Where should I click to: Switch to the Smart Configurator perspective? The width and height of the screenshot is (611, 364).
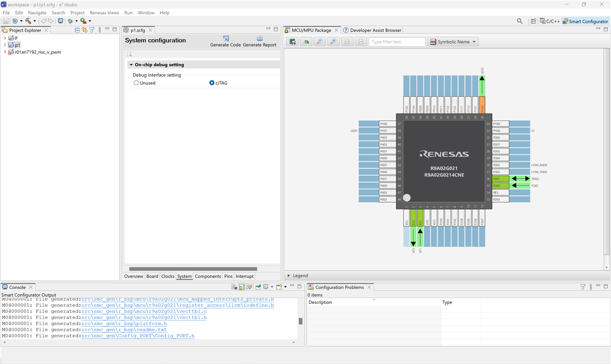click(x=585, y=21)
